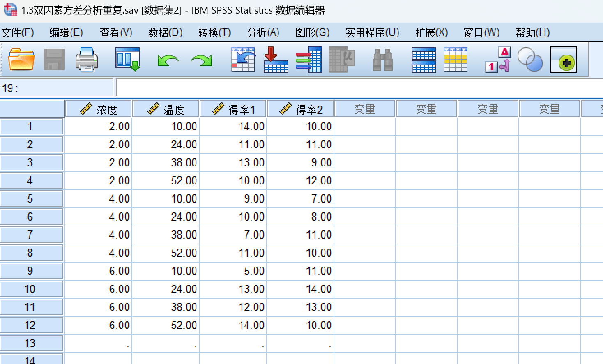Click the Go to case icon
The height and width of the screenshot is (364, 603).
[x=243, y=60]
